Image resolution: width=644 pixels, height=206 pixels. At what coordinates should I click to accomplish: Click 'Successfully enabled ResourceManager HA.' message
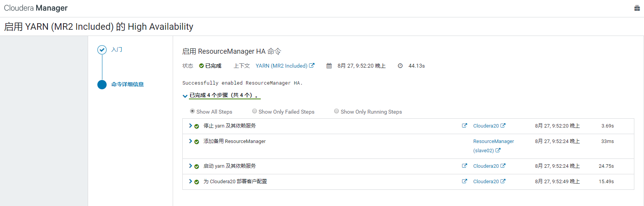[243, 83]
